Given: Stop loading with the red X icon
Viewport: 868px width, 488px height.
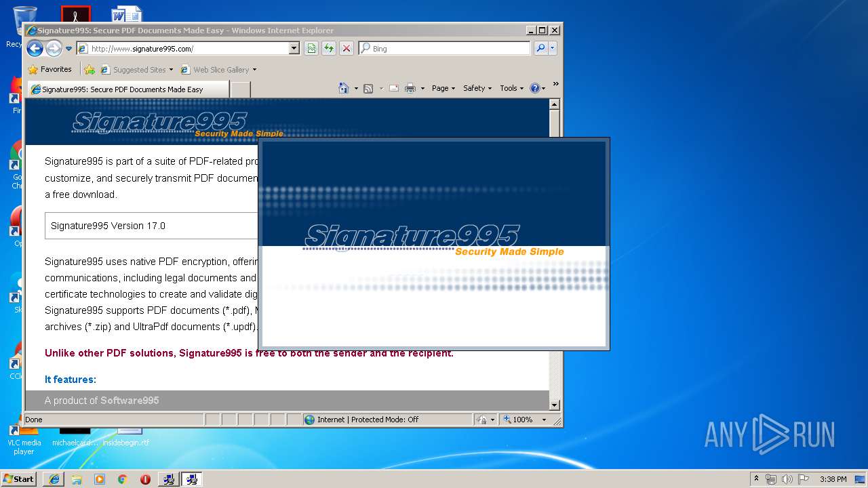Looking at the screenshot, I should tap(347, 48).
